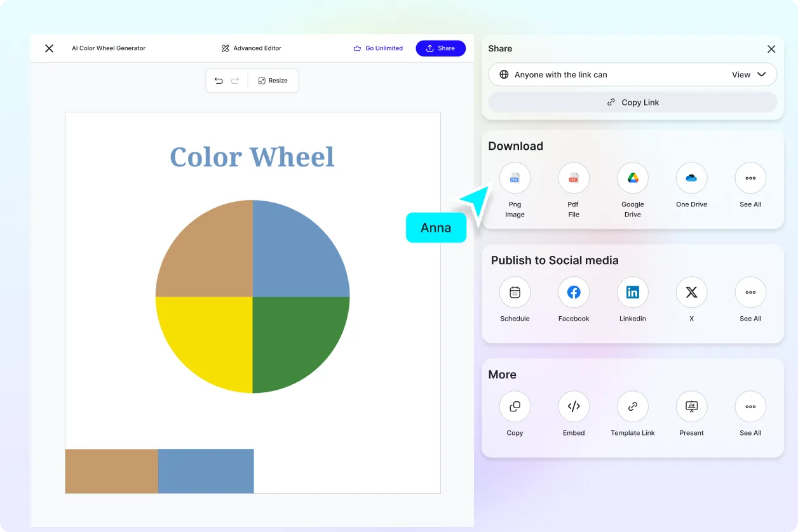
Task: Open the AI Color Wheel Generator tab
Action: tap(109, 48)
